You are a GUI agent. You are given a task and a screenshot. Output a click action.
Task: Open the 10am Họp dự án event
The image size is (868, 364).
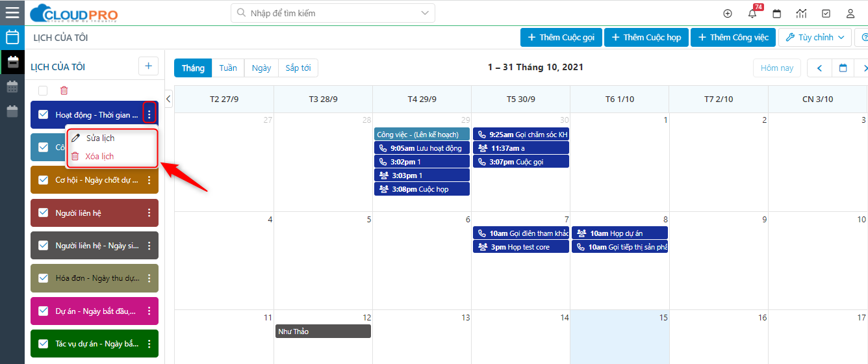click(x=619, y=233)
